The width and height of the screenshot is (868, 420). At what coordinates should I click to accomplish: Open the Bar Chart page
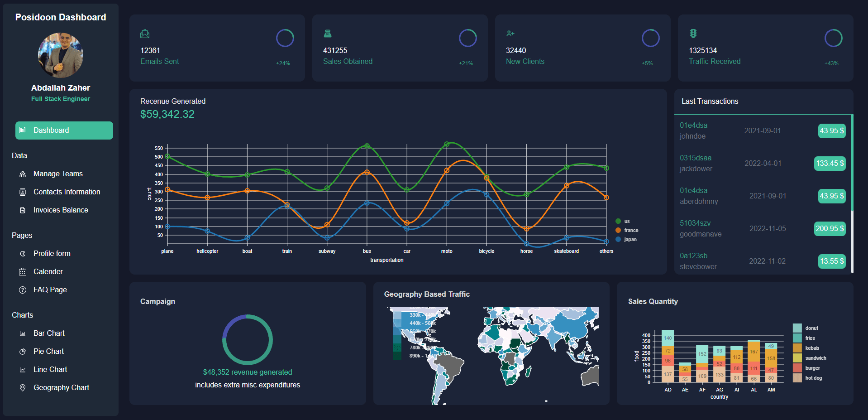(49, 333)
